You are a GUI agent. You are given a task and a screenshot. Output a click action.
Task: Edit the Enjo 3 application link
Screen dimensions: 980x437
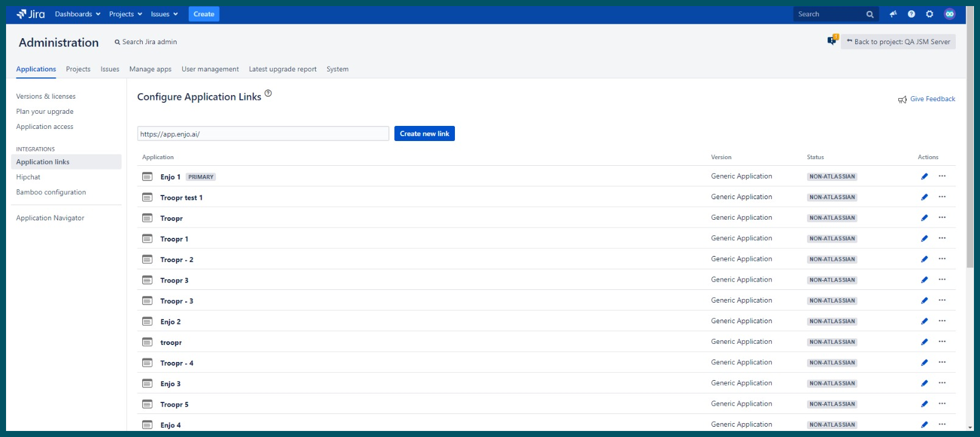924,383
